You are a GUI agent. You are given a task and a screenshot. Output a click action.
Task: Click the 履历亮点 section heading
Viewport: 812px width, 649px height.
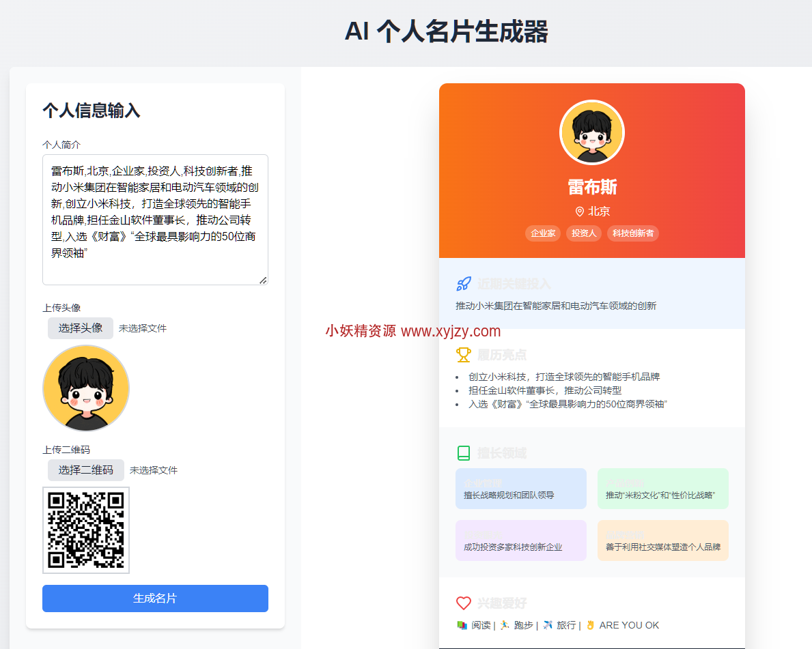(502, 355)
